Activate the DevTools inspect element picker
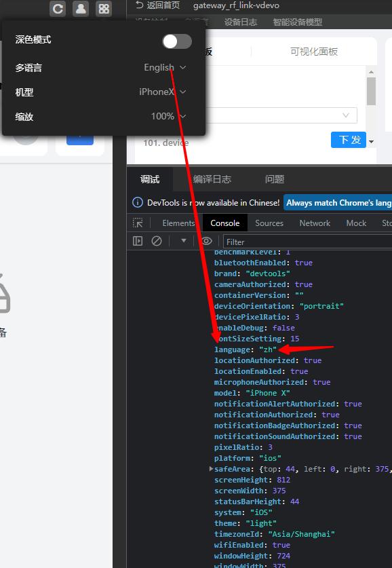The image size is (392, 568). [138, 223]
